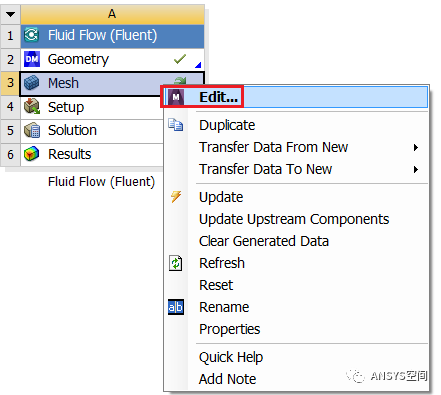Open the system dropdown arrow beside column A
Viewport: 441px width, 395px height.
[x=10, y=14]
